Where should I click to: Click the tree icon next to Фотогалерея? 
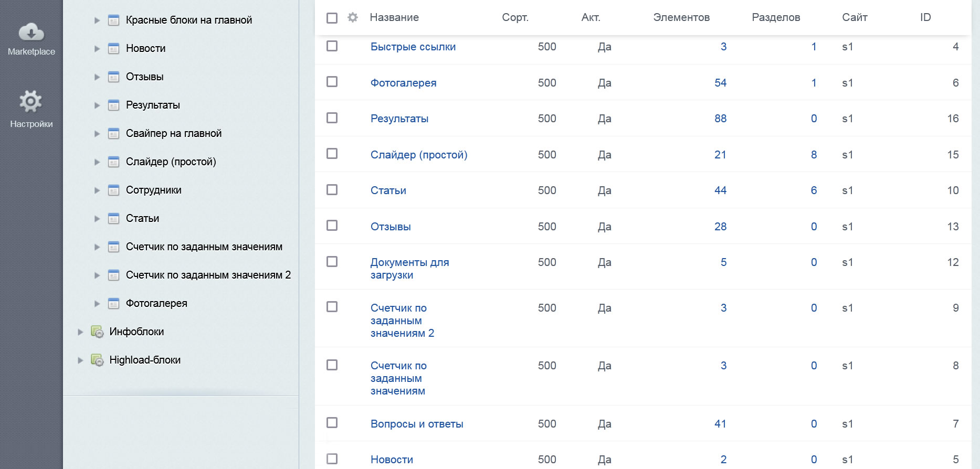[113, 304]
